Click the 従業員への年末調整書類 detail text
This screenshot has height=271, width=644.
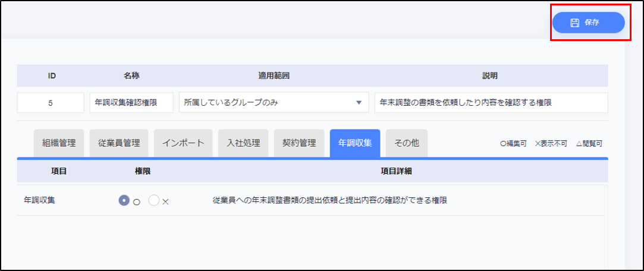(329, 200)
